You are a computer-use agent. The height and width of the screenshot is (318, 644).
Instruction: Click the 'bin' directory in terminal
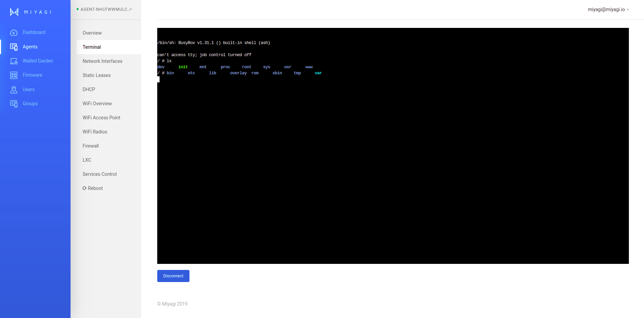tap(170, 73)
